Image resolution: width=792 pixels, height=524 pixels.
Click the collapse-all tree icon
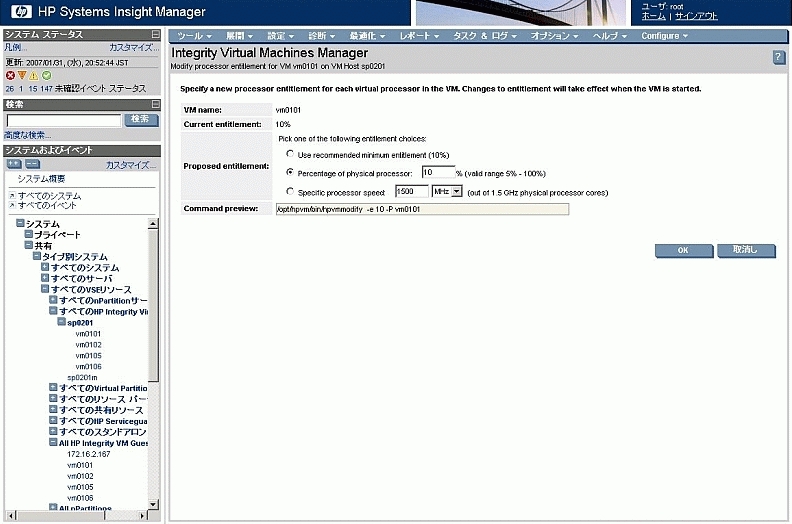coord(32,164)
